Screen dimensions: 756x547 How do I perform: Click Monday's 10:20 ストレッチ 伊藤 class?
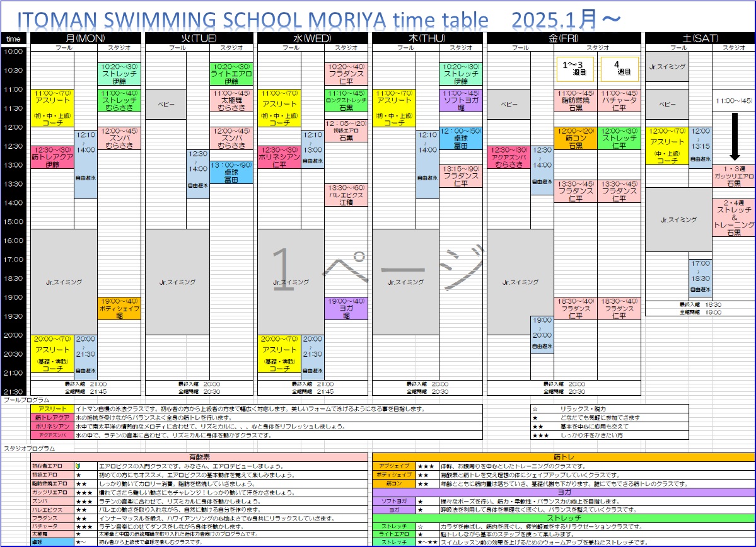point(119,74)
